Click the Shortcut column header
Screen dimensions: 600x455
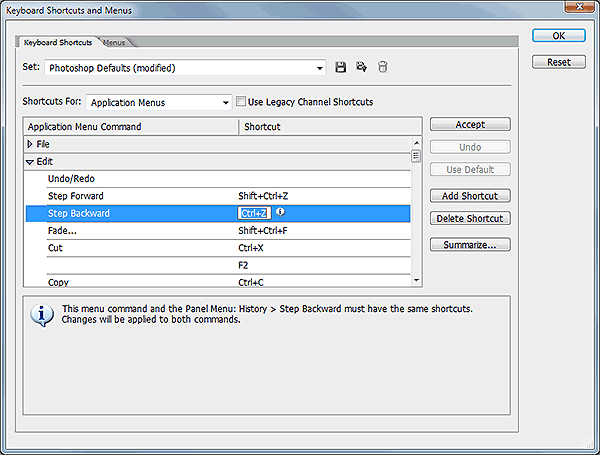[330, 127]
